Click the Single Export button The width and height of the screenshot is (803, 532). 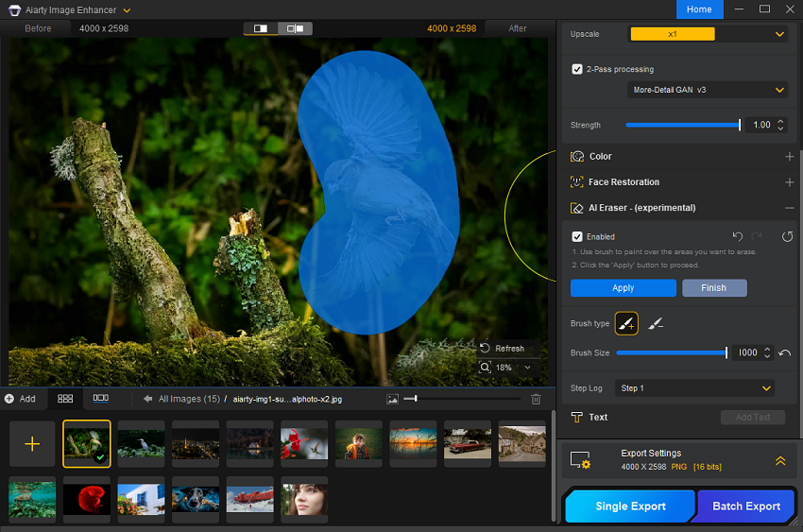(630, 506)
